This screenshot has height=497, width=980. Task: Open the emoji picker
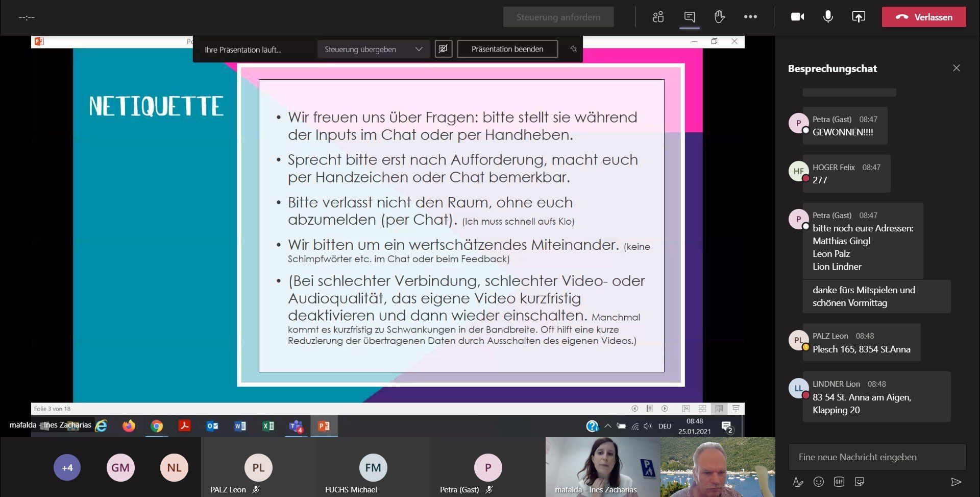pyautogui.click(x=819, y=482)
